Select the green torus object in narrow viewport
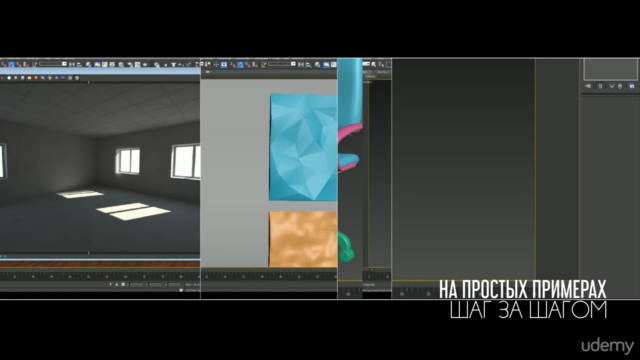The image size is (640, 360). click(x=346, y=246)
